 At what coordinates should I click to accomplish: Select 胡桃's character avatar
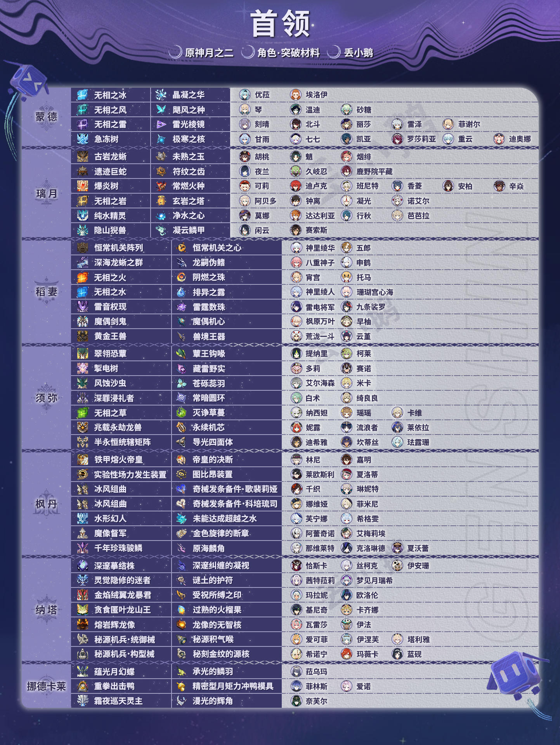point(245,157)
